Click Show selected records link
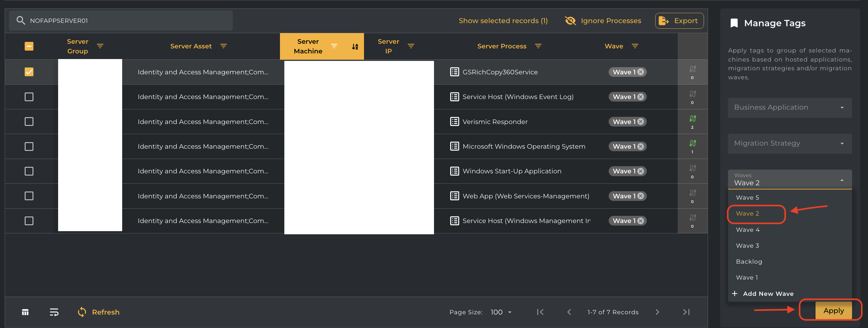The height and width of the screenshot is (328, 868). [x=503, y=21]
